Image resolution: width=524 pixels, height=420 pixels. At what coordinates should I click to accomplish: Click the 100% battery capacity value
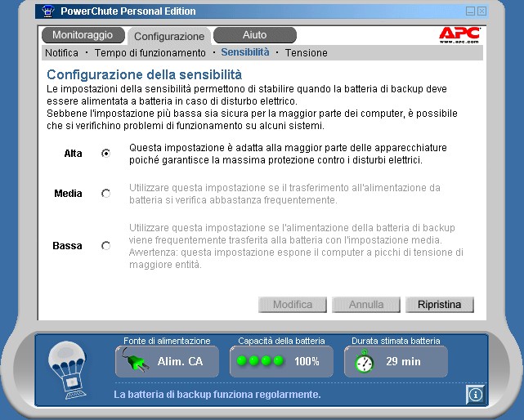point(307,361)
